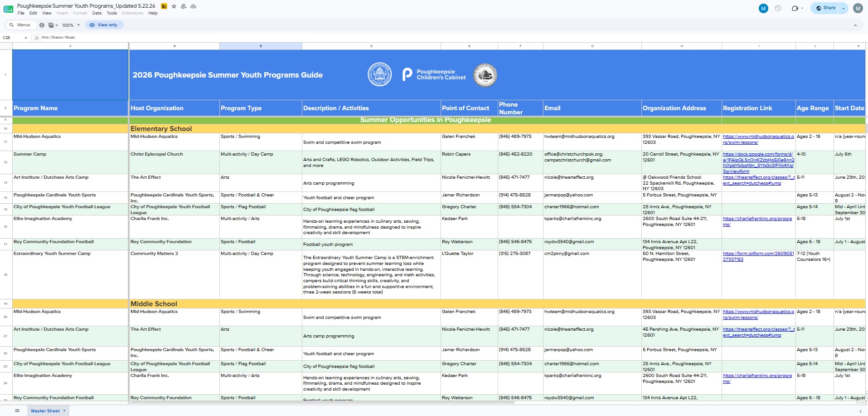This screenshot has height=416, width=868.
Task: Print the spreadsheet with the printer icon
Action: [x=42, y=25]
